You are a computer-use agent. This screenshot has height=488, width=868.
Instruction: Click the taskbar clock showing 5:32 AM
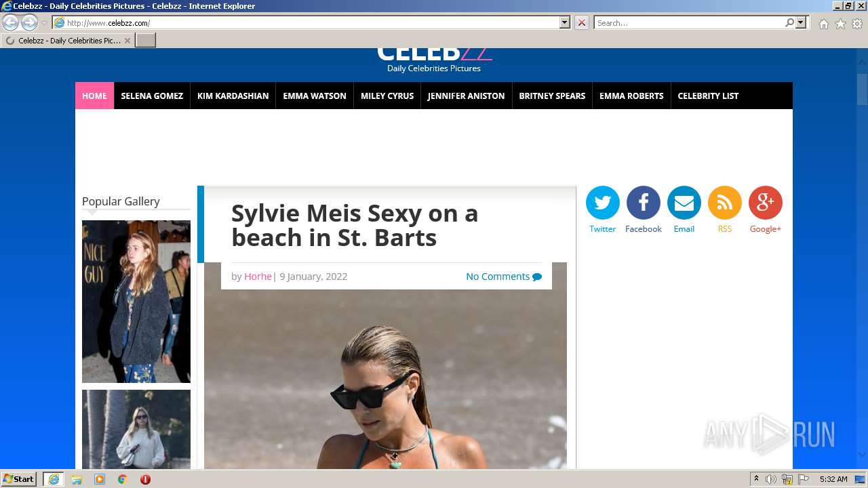click(833, 479)
